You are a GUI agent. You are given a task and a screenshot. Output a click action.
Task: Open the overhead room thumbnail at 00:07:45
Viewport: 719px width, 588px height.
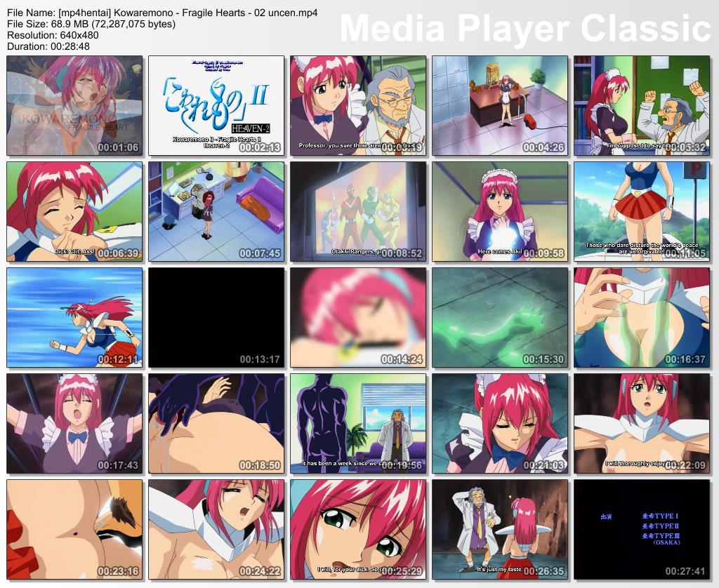pyautogui.click(x=216, y=211)
